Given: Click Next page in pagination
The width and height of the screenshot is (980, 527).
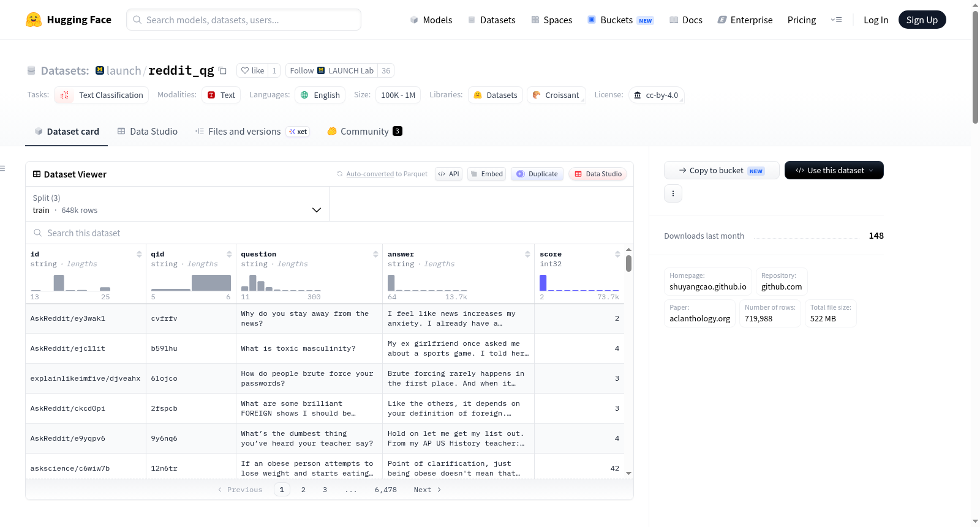Looking at the screenshot, I should (x=428, y=490).
